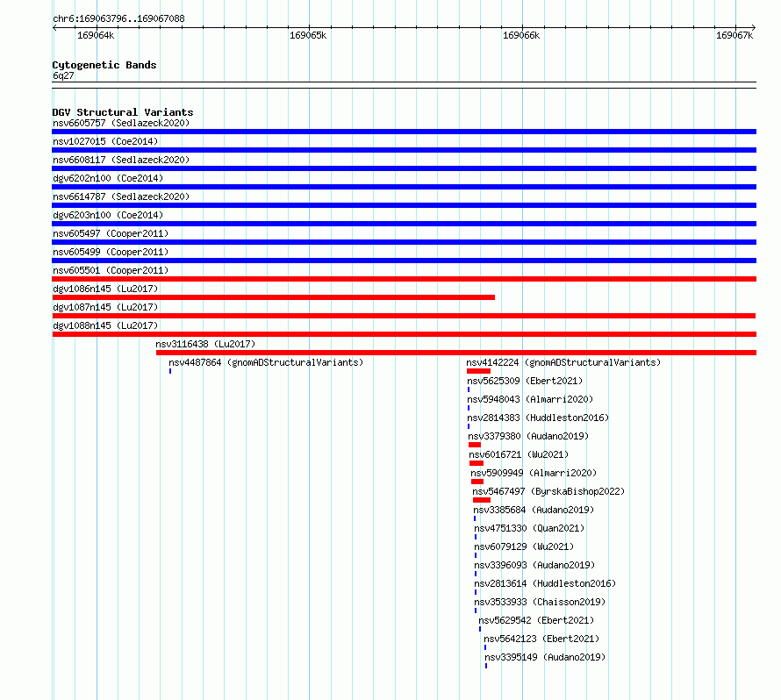Select the nsv605497 (Cooper2011) label

(x=111, y=233)
